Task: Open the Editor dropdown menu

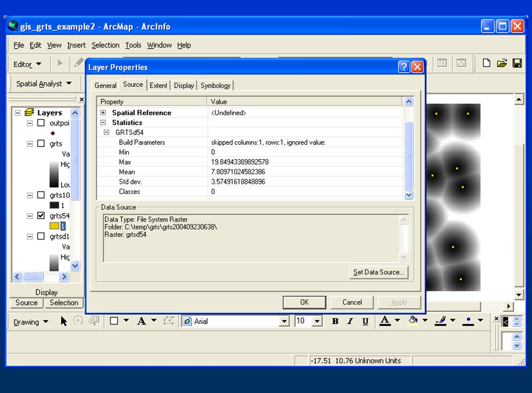Action: click(x=27, y=64)
